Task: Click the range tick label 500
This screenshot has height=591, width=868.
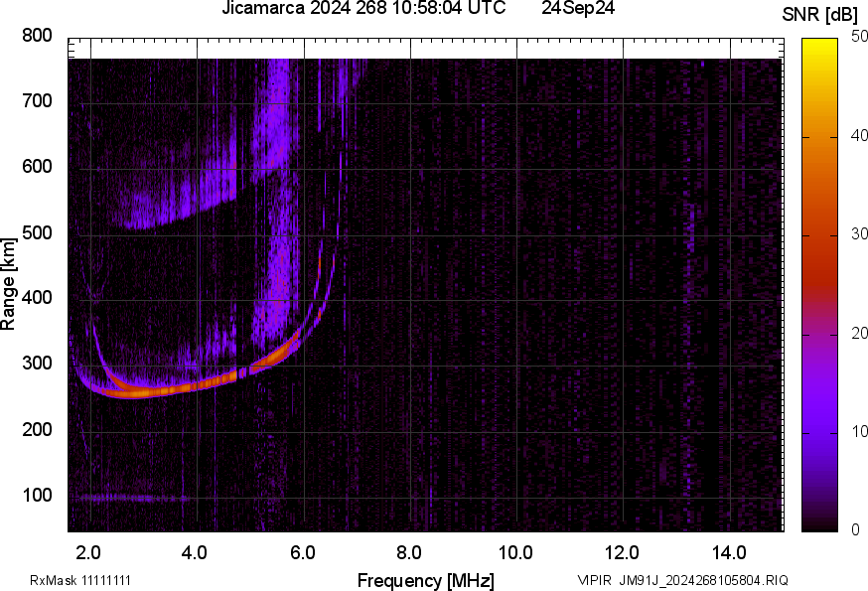Action: click(37, 232)
